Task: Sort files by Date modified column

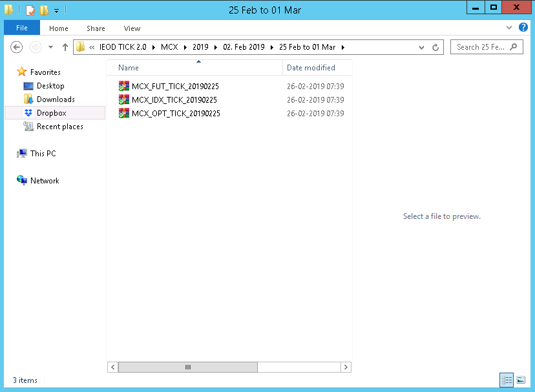Action: point(317,68)
